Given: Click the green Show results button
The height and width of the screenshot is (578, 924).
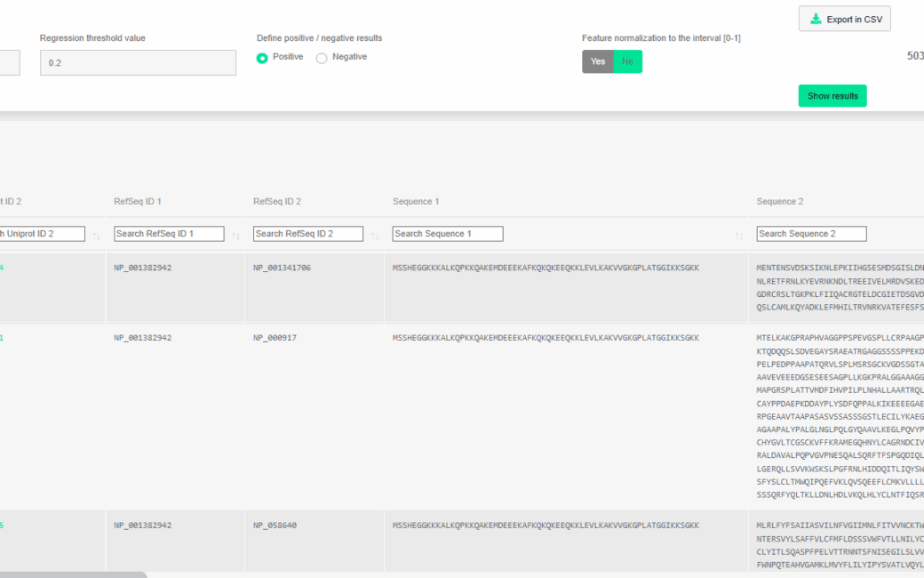Looking at the screenshot, I should (x=832, y=96).
